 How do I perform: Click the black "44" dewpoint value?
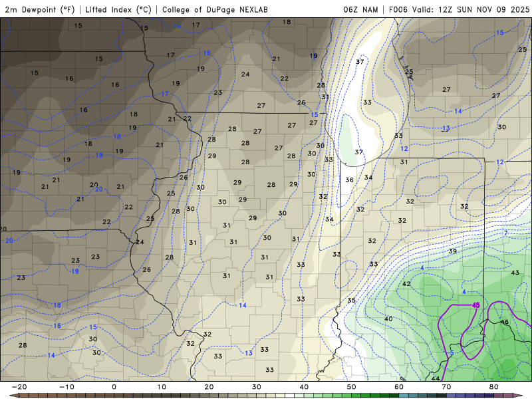(436, 378)
